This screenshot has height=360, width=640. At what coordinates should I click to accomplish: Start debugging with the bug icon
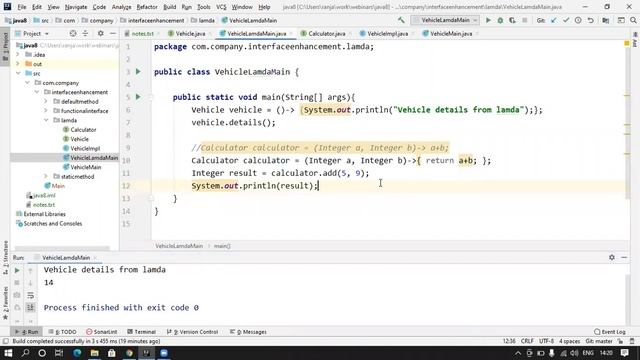[500, 20]
